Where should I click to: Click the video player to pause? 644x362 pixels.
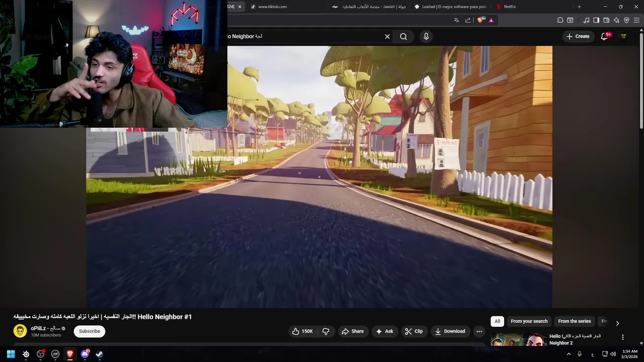coord(319,176)
